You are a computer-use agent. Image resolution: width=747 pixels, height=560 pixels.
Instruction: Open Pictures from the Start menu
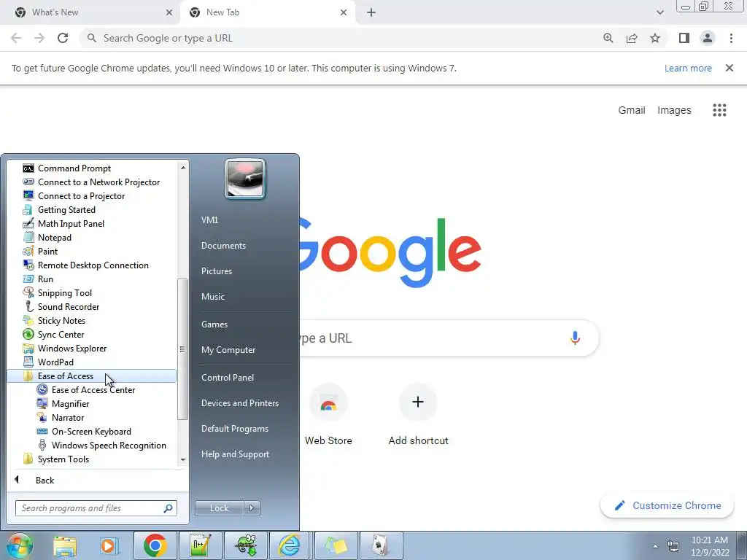coord(216,271)
